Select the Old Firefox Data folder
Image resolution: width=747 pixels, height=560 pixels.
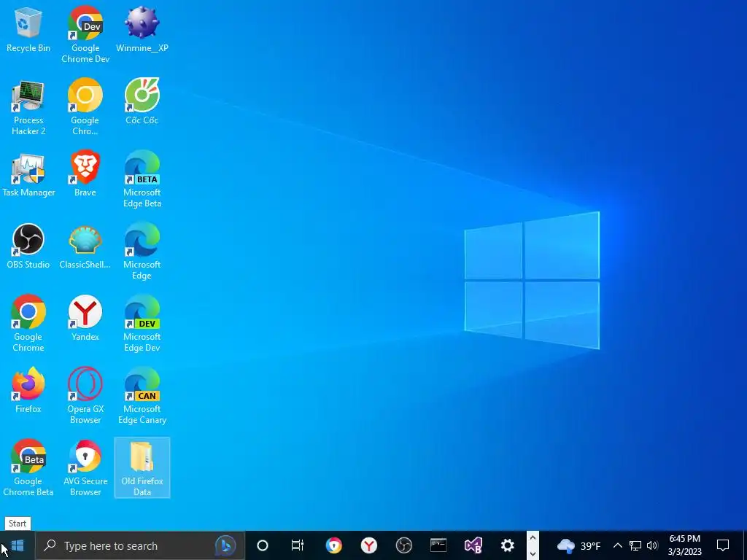pyautogui.click(x=142, y=468)
